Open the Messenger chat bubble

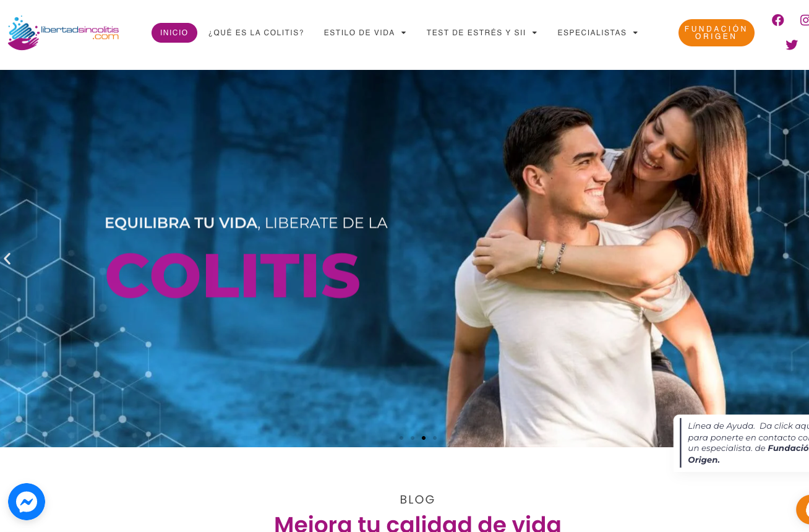pyautogui.click(x=27, y=502)
